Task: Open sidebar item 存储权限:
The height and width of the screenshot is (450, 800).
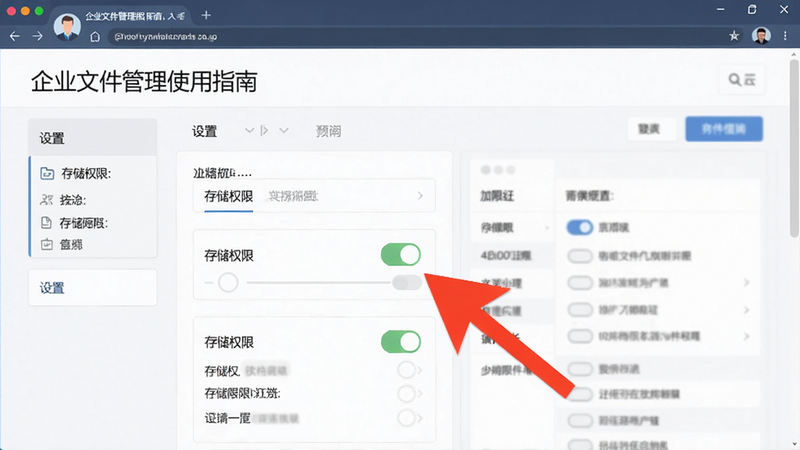Action: (x=86, y=173)
